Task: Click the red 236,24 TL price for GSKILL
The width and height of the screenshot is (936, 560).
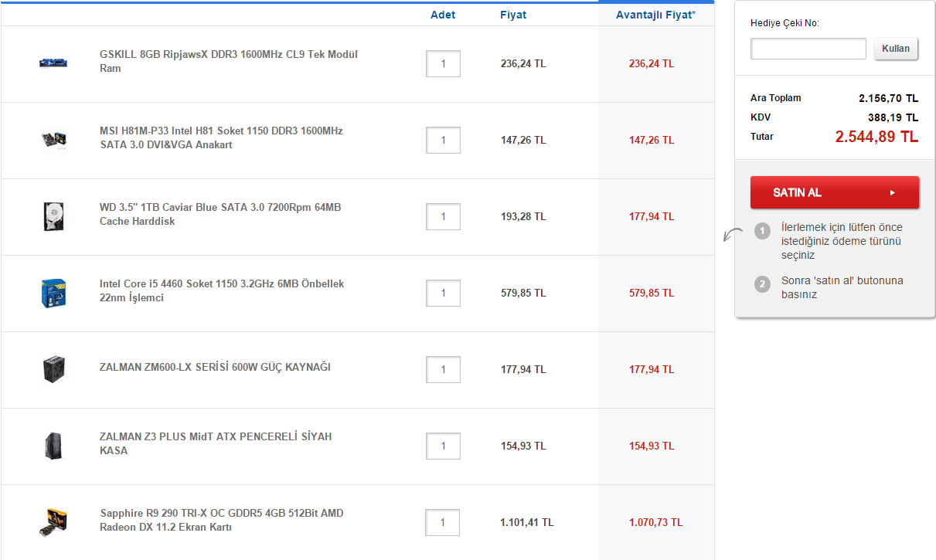Action: pyautogui.click(x=652, y=64)
